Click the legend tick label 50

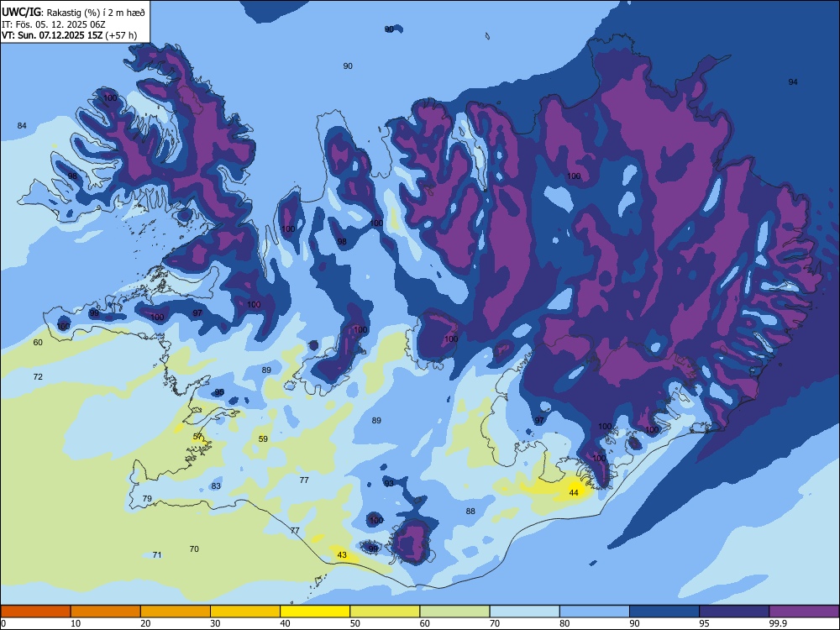355,623
